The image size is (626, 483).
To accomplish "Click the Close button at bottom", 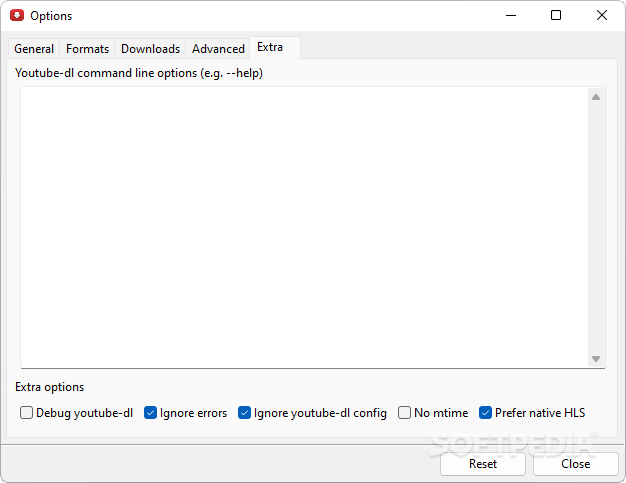I will click(575, 464).
